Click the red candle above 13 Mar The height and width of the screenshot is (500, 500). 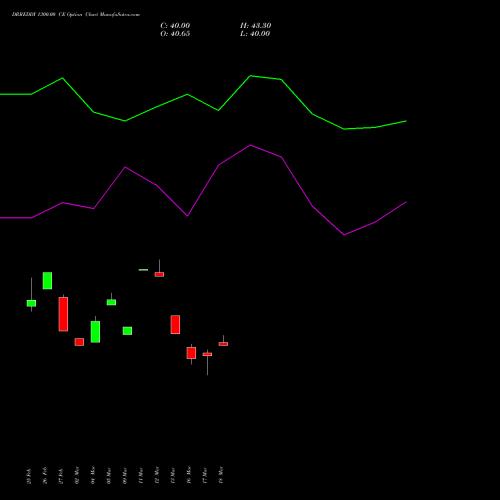(175, 324)
